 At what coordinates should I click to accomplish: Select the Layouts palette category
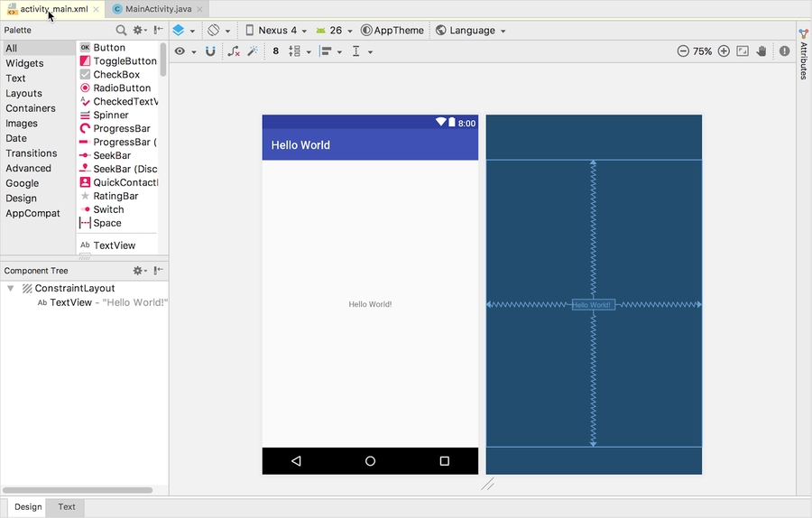tap(23, 93)
